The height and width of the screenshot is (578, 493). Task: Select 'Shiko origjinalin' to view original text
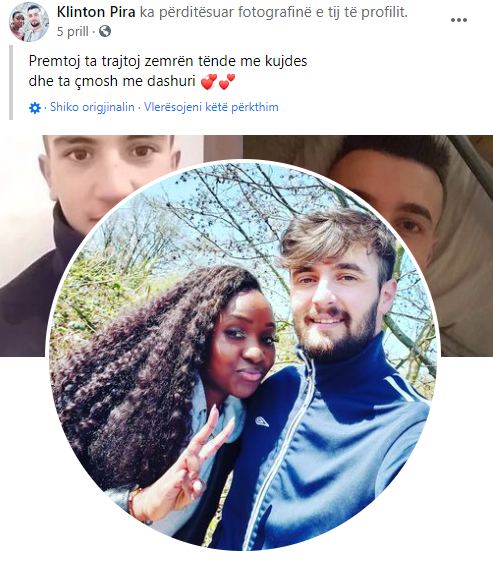[92, 107]
